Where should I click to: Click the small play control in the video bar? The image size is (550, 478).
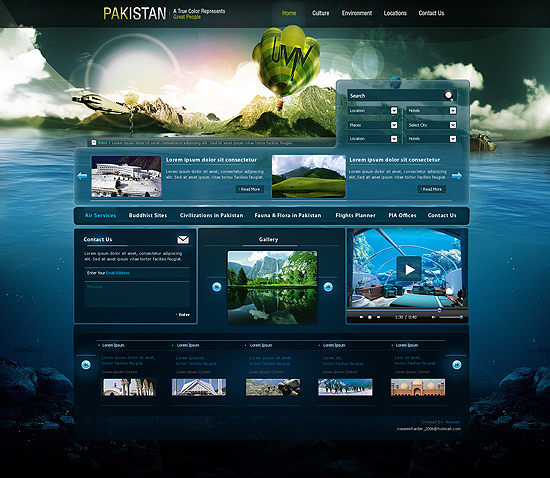click(x=361, y=317)
